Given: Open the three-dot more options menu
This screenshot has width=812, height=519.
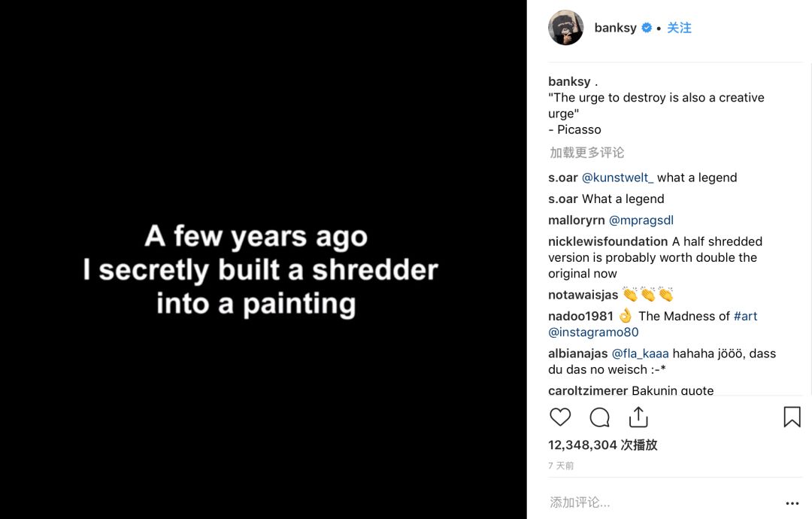Looking at the screenshot, I should coord(792,503).
